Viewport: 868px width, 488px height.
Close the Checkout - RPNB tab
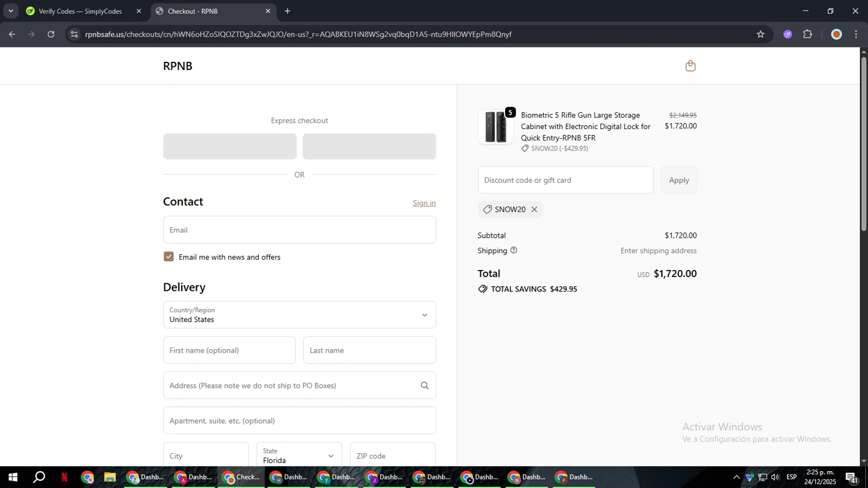268,11
